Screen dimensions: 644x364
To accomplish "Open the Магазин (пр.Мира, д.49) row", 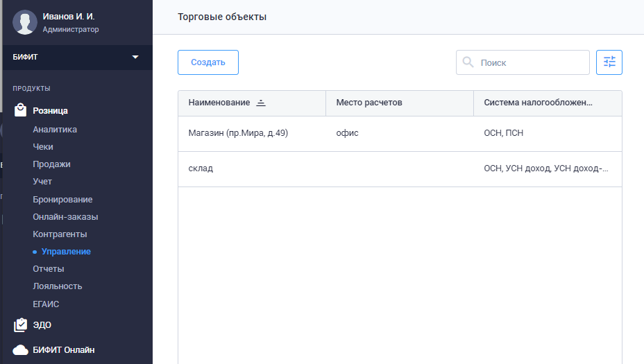I will 238,133.
